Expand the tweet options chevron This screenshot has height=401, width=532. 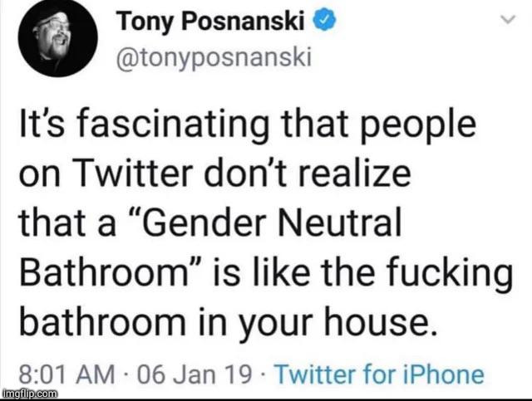tap(508, 20)
